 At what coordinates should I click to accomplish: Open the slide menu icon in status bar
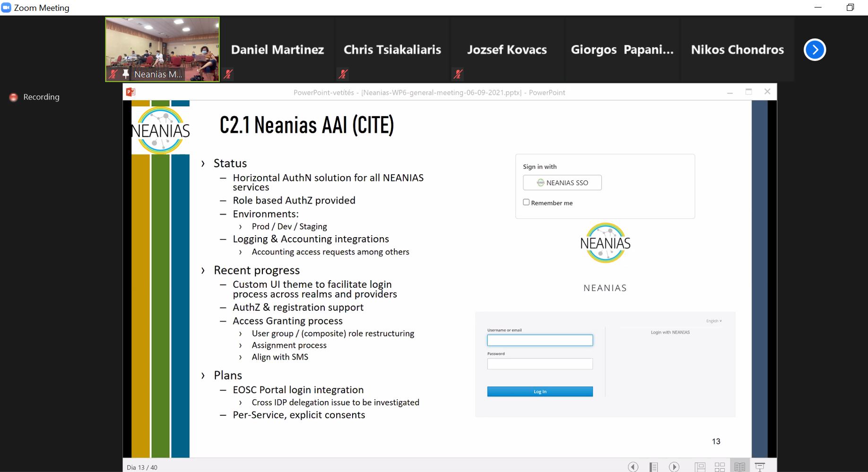click(x=653, y=467)
